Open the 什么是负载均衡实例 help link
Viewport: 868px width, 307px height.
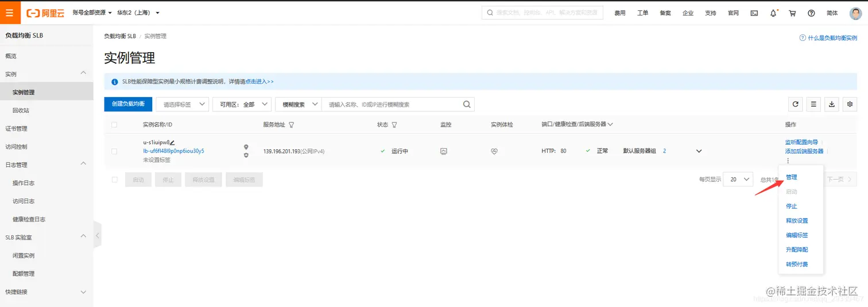point(832,37)
